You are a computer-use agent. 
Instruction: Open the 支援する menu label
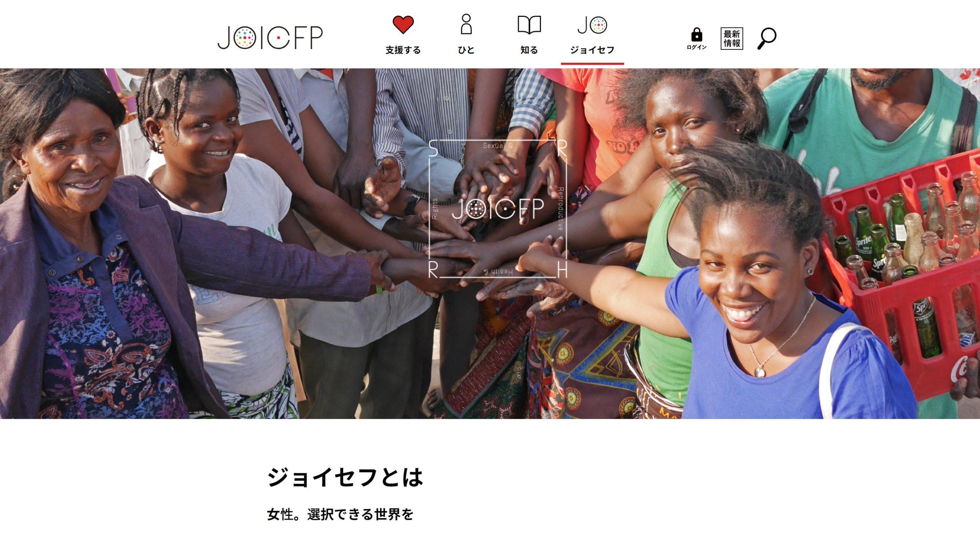tap(403, 50)
